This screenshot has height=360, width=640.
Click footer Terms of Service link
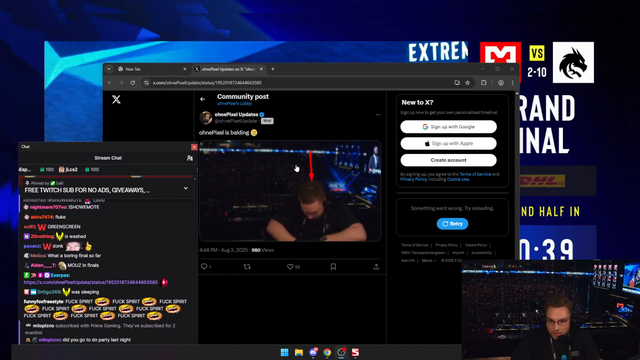415,245
